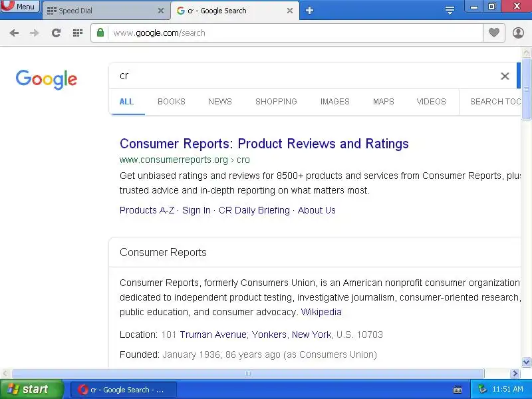Clear the search query with X

click(505, 76)
